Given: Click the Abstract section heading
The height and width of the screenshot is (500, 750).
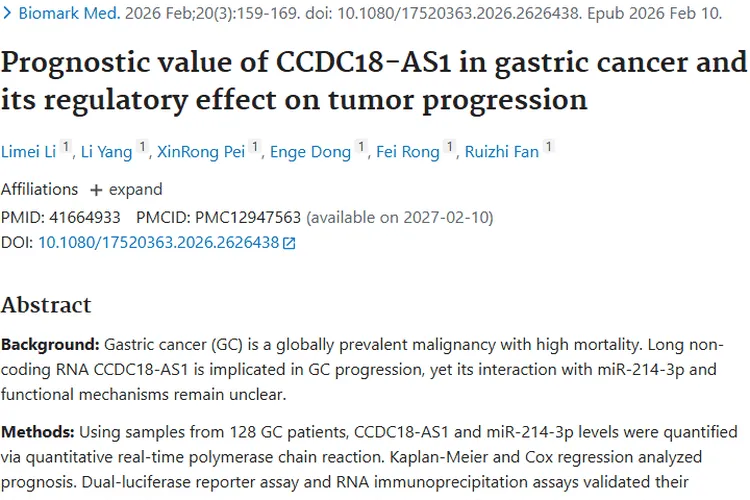Looking at the screenshot, I should point(46,305).
